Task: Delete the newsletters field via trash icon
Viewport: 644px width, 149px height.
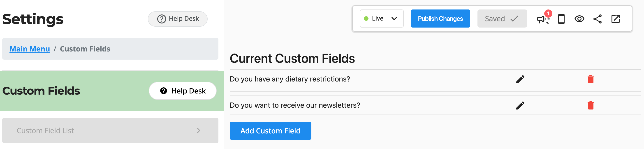Action: tap(591, 105)
